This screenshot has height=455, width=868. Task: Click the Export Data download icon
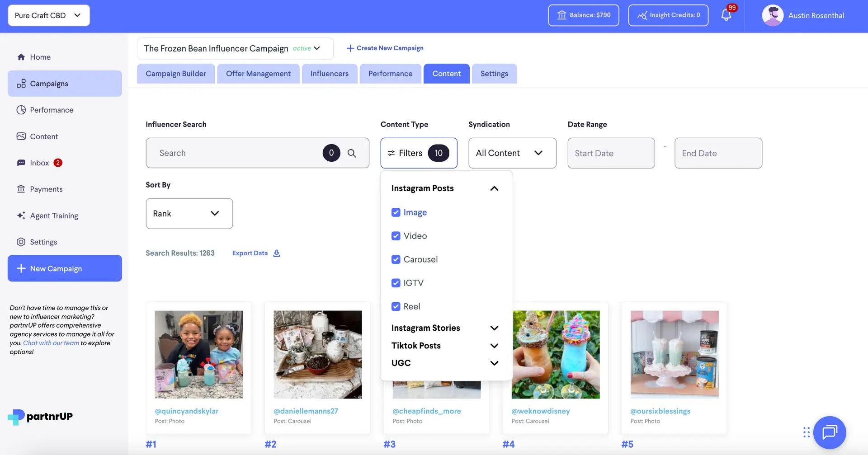tap(276, 253)
